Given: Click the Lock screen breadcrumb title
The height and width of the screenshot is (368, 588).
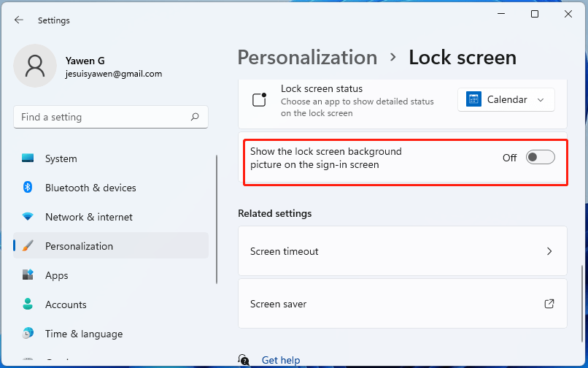Looking at the screenshot, I should click(463, 58).
